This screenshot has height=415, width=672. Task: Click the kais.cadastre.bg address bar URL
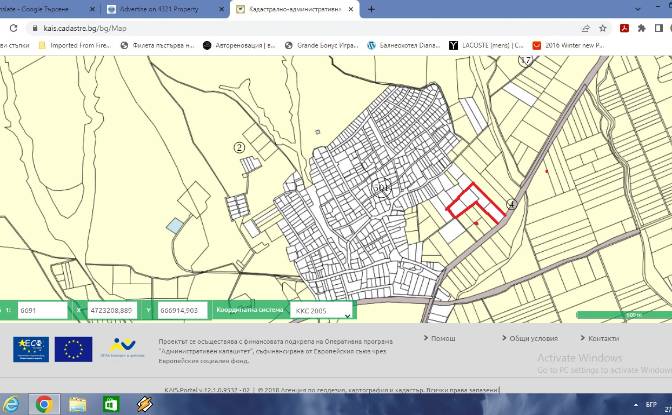coord(85,28)
